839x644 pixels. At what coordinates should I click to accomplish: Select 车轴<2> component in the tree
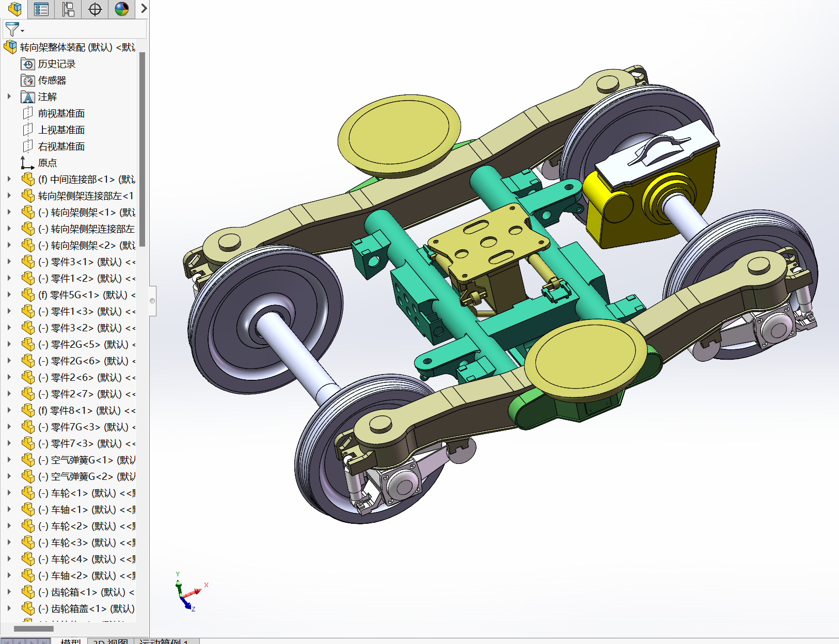(x=69, y=575)
